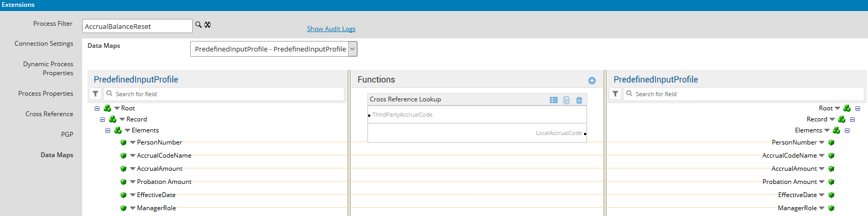Copy the Cross Reference Lookup function

click(x=566, y=100)
